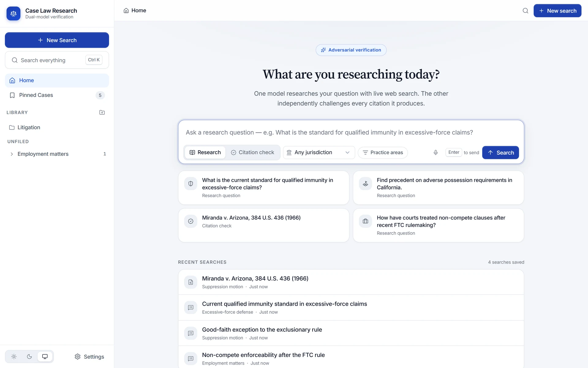Open the Practice areas filter
Image resolution: width=588 pixels, height=368 pixels.
pyautogui.click(x=383, y=152)
